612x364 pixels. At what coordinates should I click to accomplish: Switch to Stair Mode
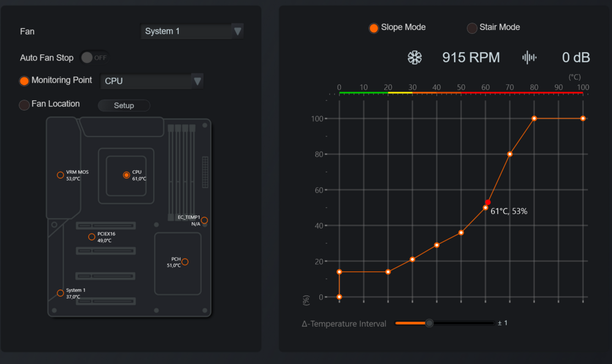click(x=472, y=28)
